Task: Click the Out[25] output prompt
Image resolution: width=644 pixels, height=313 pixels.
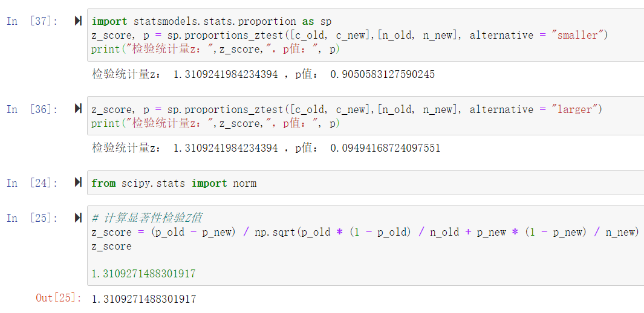Action: 58,298
